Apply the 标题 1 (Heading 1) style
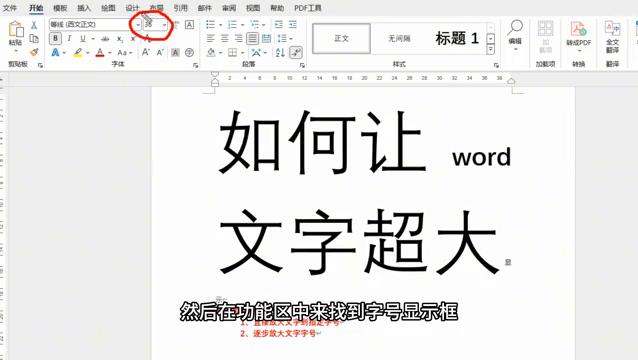The image size is (638, 360). (x=457, y=39)
